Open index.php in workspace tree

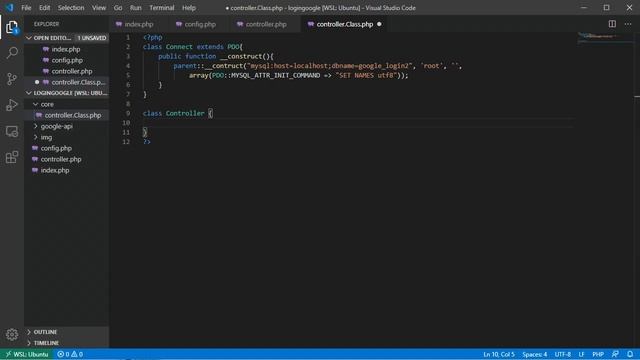tap(67, 171)
